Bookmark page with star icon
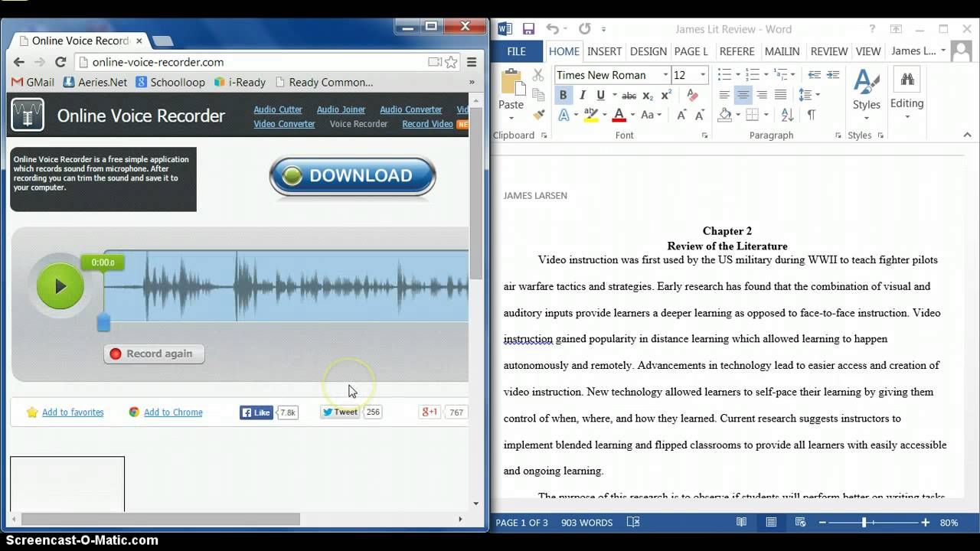This screenshot has height=551, width=980. (451, 62)
